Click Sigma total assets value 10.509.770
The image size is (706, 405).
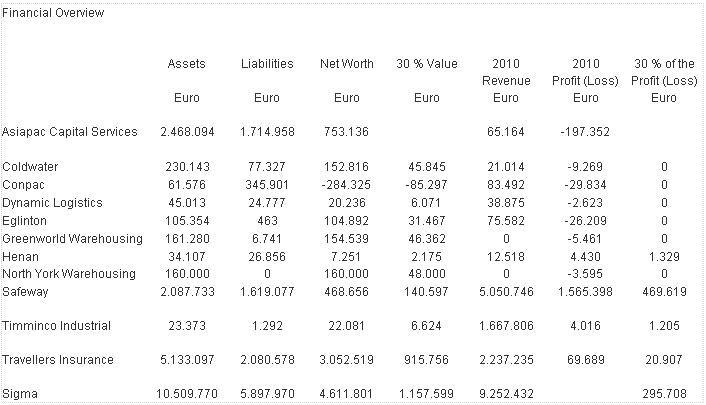point(189,394)
